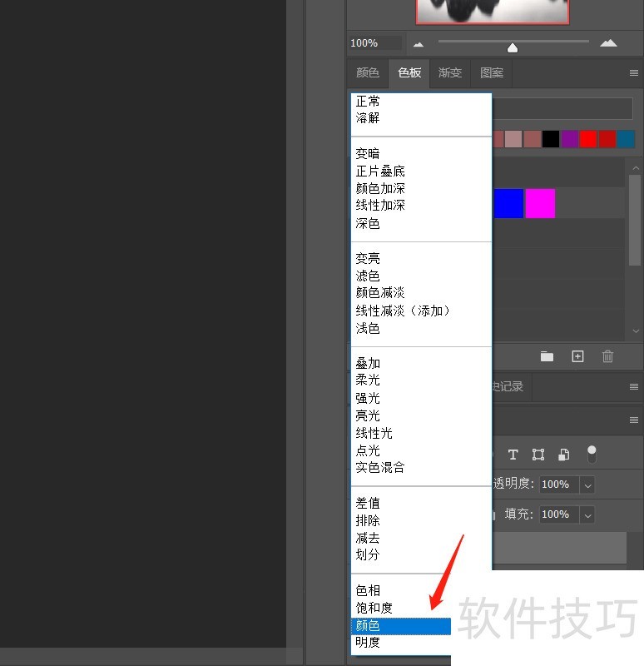Viewport: 644px width, 666px height.
Task: Choose highlighted 颜色 blend mode
Action: [x=401, y=626]
